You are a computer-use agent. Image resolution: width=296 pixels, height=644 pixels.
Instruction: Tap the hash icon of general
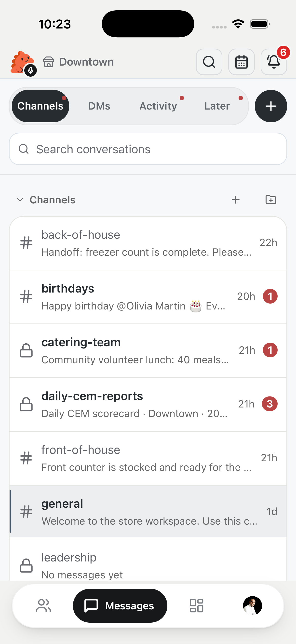point(26,512)
